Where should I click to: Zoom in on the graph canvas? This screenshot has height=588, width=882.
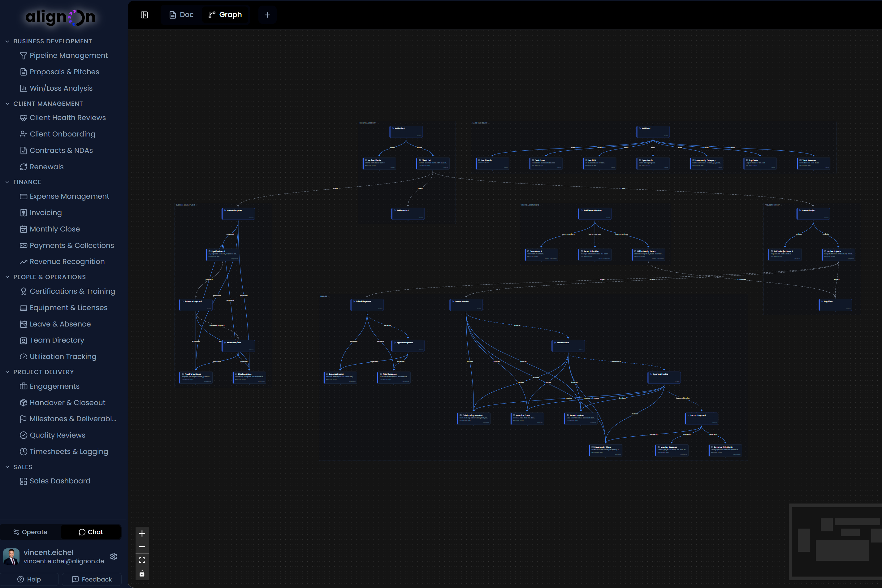(x=142, y=533)
